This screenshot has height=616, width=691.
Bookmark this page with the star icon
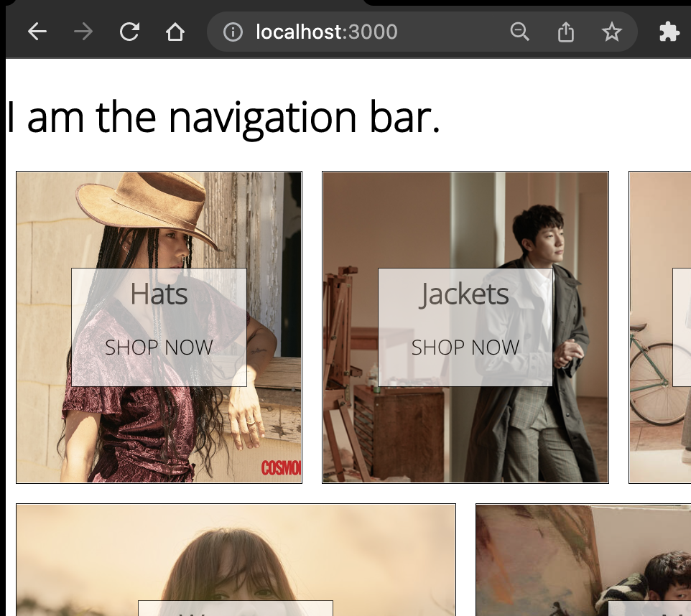[612, 32]
